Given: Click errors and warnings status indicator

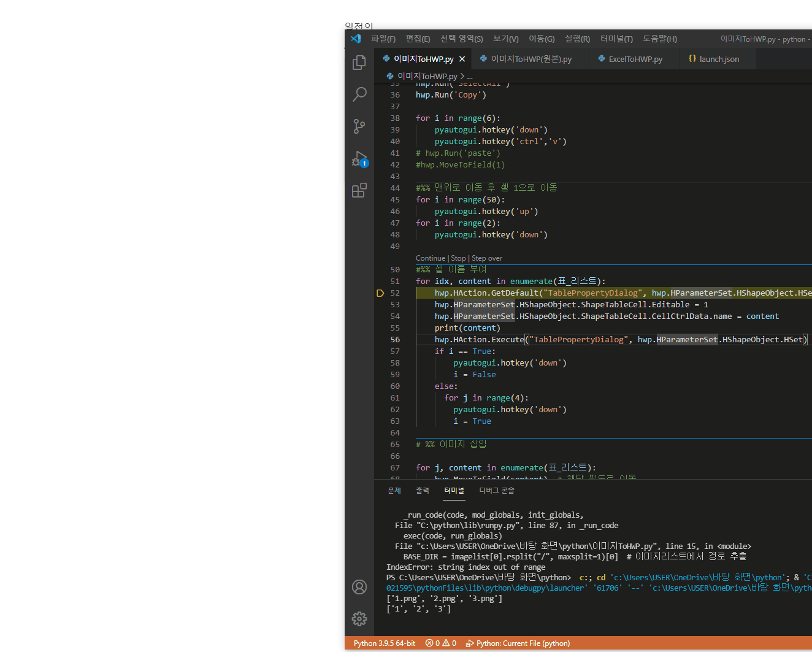Looking at the screenshot, I should point(441,643).
